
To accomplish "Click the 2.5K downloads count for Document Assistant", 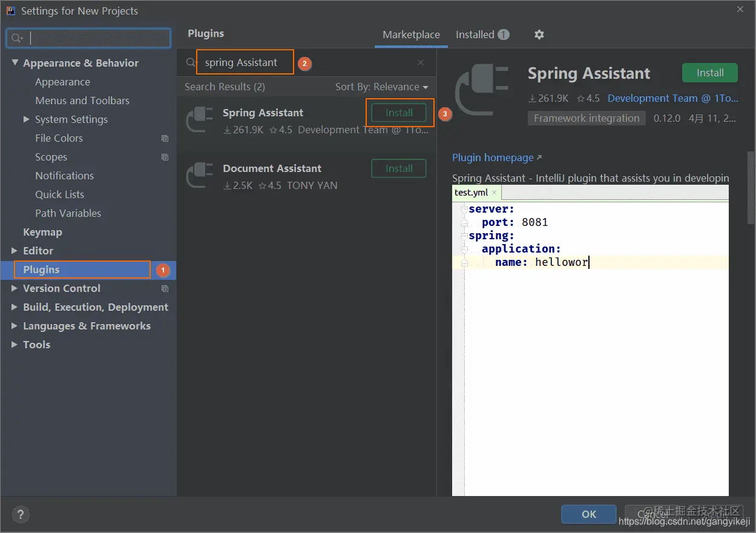I will tap(238, 185).
